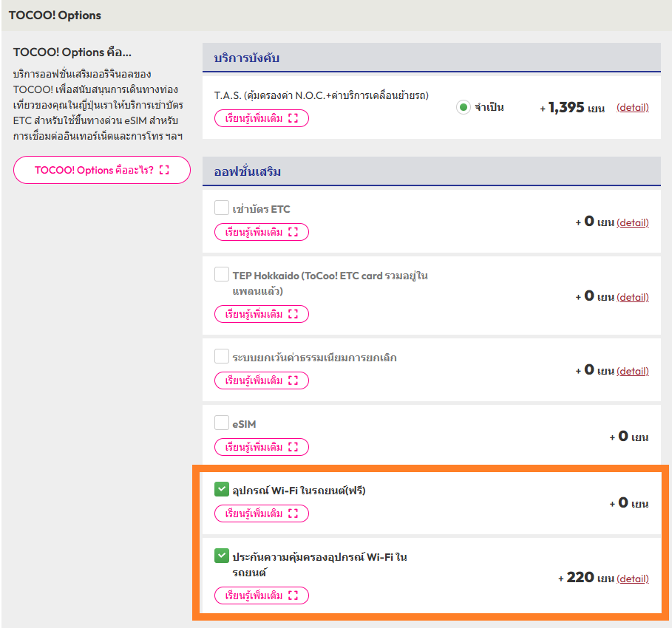Open (detail) link for ระบบยกเว้นค่าธรรมเนียมการยกเลิก
This screenshot has width=672, height=628.
pyautogui.click(x=633, y=372)
